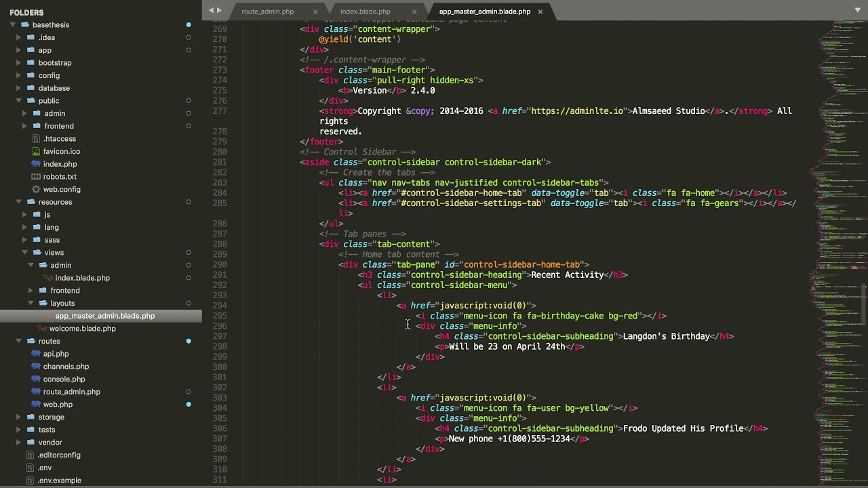The height and width of the screenshot is (488, 868).
Task: Close the app_master_admin.blade.php tab
Action: [x=540, y=12]
